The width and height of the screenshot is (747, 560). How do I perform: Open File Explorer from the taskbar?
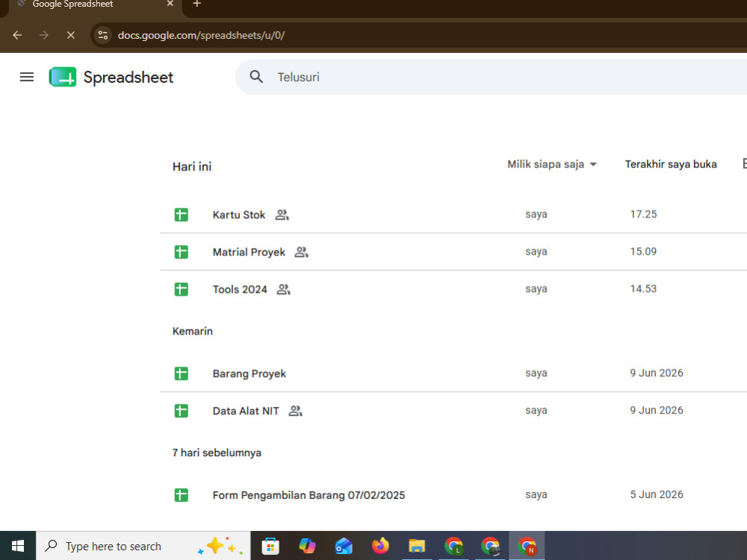point(417,546)
